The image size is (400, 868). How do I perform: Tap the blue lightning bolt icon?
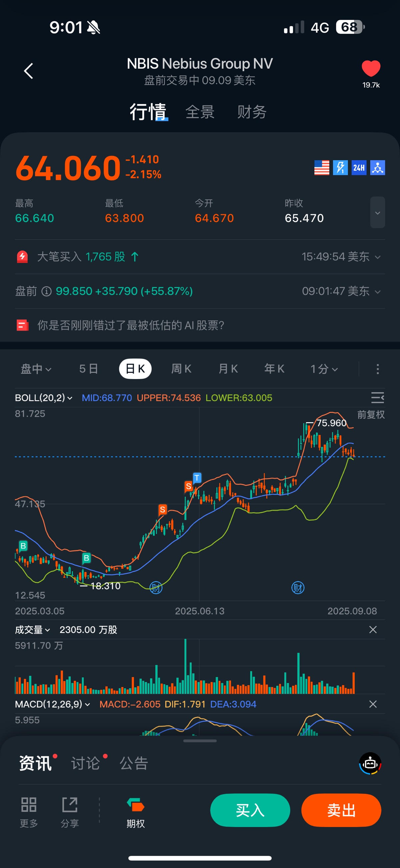pyautogui.click(x=340, y=168)
